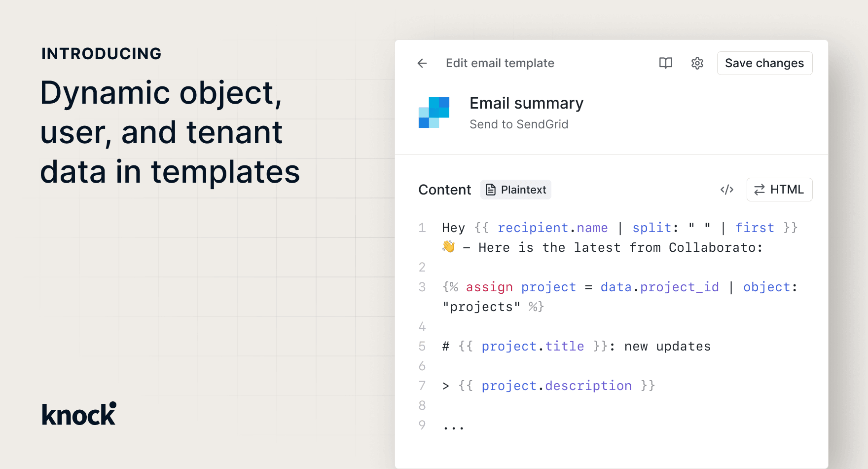Viewport: 868px width, 469px height.
Task: Switch content editor to HTML
Action: pos(780,190)
